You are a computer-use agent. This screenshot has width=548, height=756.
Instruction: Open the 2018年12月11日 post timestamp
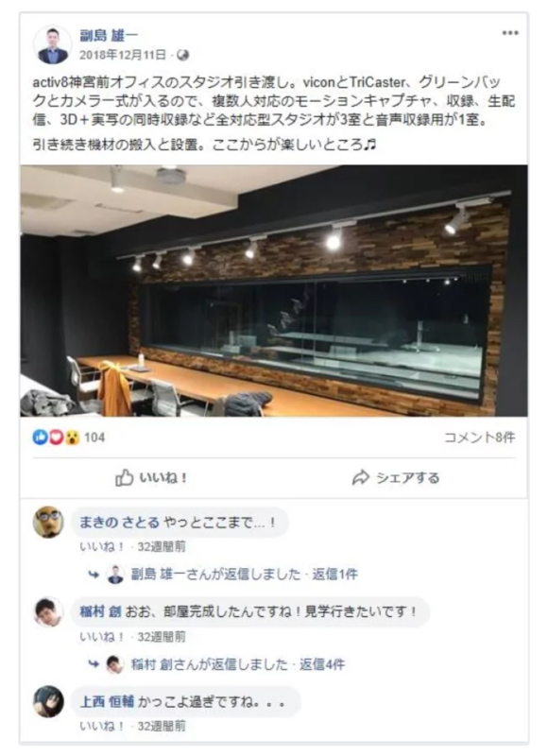coord(123,55)
